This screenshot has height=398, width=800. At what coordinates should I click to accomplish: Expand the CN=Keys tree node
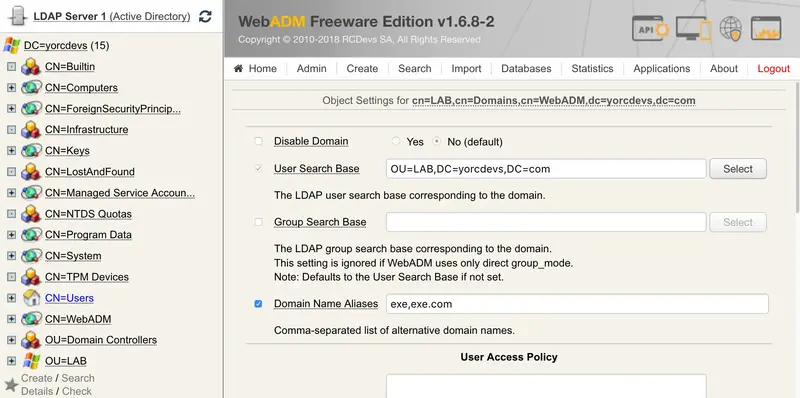click(x=11, y=151)
